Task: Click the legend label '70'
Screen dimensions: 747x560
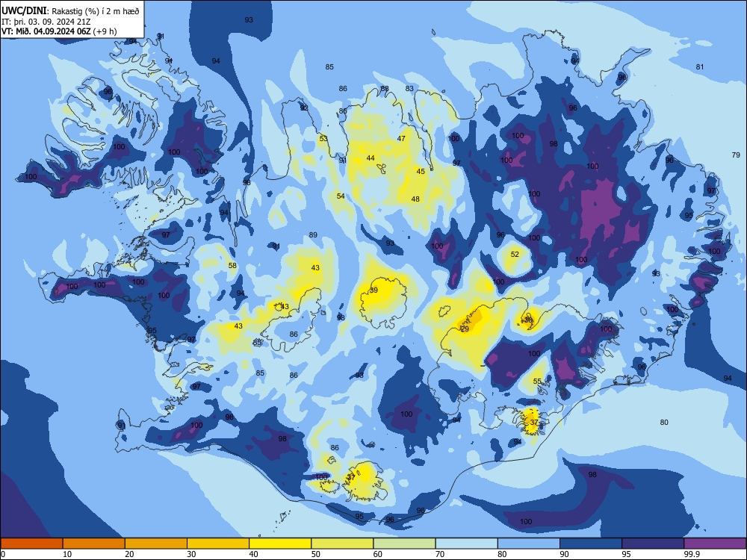Action: [440, 554]
